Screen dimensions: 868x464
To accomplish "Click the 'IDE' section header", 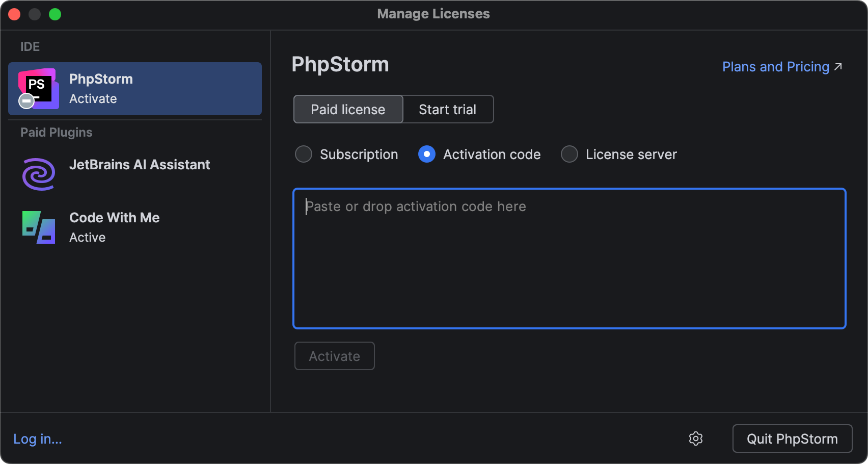I will coord(30,47).
